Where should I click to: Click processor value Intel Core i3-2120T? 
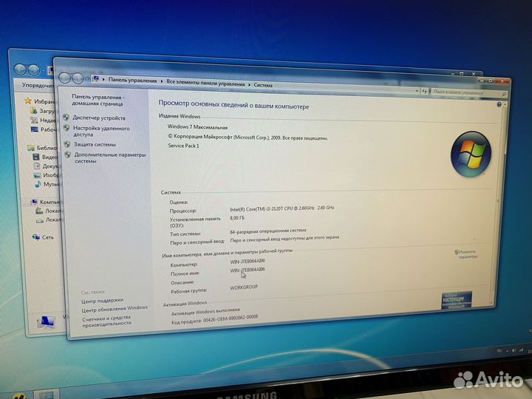pyautogui.click(x=282, y=208)
